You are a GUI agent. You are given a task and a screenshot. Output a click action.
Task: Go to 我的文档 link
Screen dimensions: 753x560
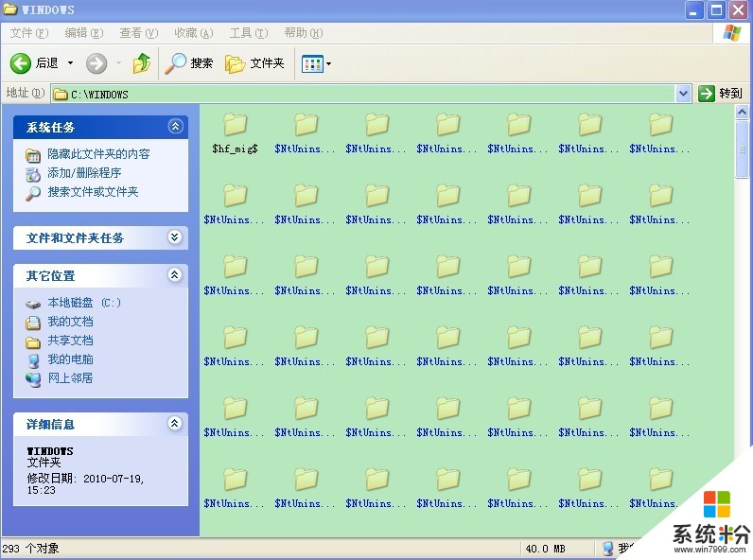point(70,322)
